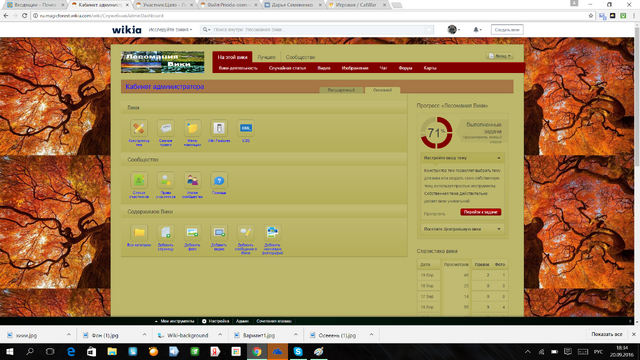Image resolution: width=640 pixels, height=360 pixels.
Task: Open the user list icon under Сообщество
Action: (139, 180)
